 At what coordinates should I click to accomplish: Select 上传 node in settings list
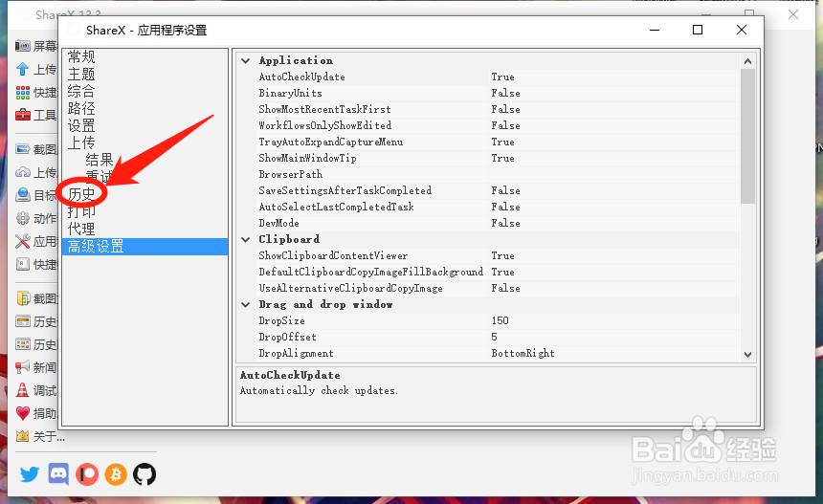(x=81, y=142)
